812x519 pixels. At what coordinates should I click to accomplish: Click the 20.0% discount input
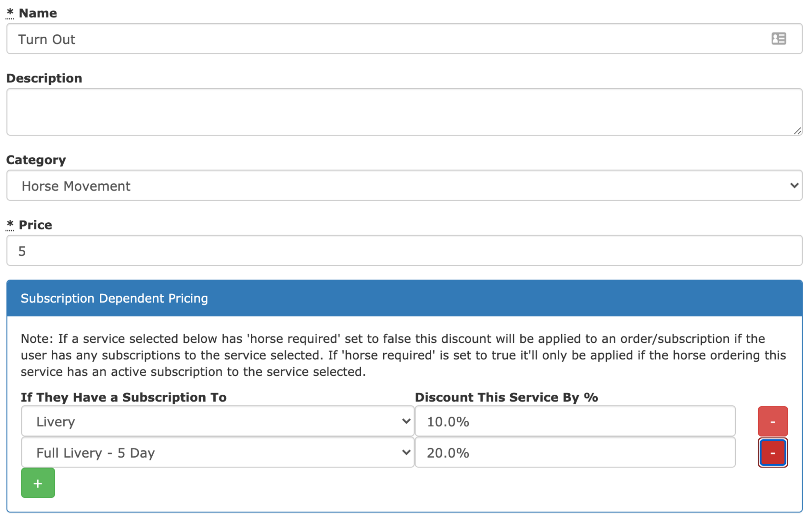(x=575, y=452)
